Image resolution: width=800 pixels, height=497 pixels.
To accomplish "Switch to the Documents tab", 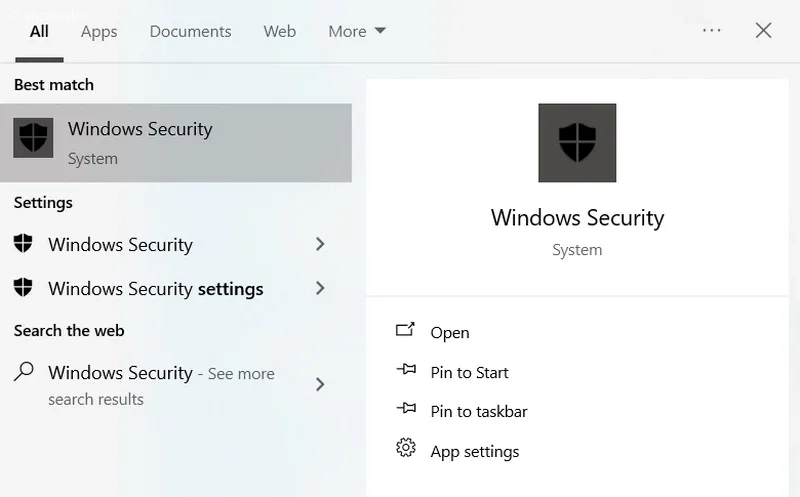I will 190,31.
